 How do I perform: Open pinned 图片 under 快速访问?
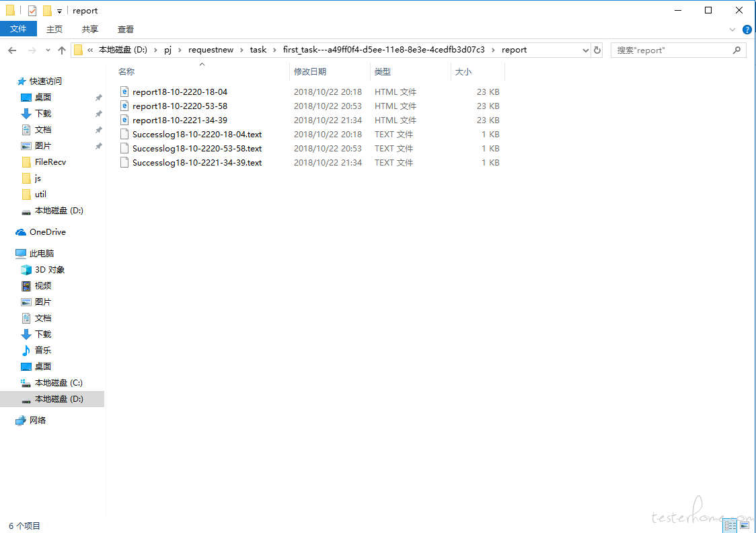[43, 145]
